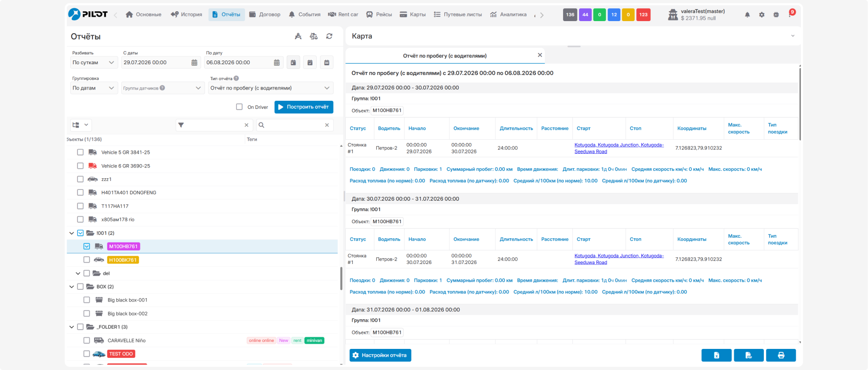The height and width of the screenshot is (370, 868).
Task: Open Настройки отчёта
Action: [381, 355]
